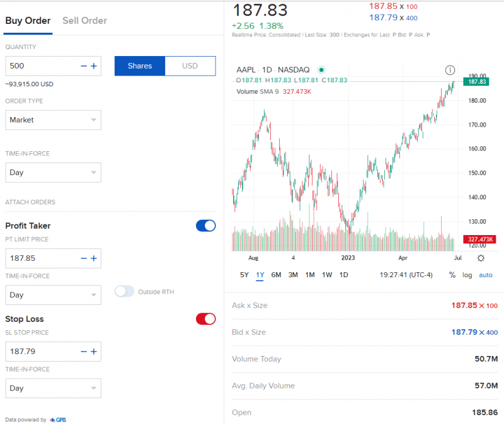Viewport: 504px width, 424px height.
Task: Click the ~93,915.00 USD estimate
Action: 29,84
